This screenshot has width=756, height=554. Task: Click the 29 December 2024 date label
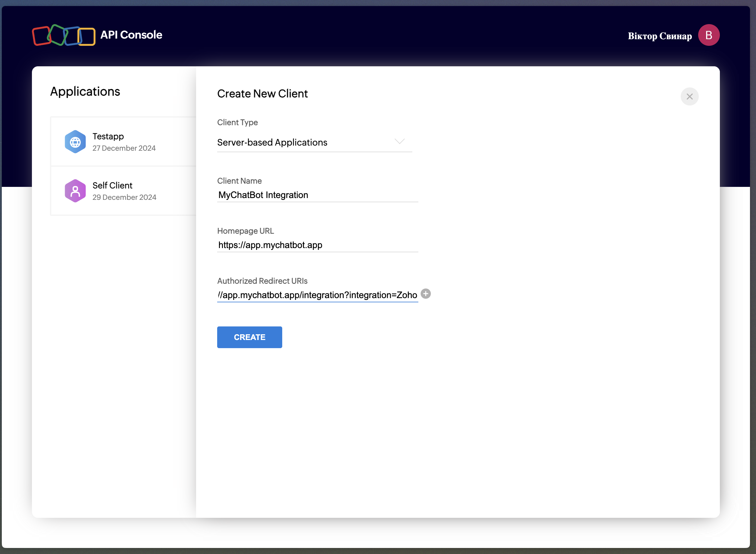tap(124, 197)
